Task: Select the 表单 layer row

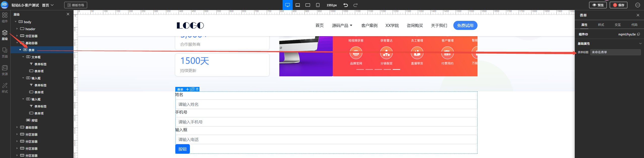Action: pos(42,50)
